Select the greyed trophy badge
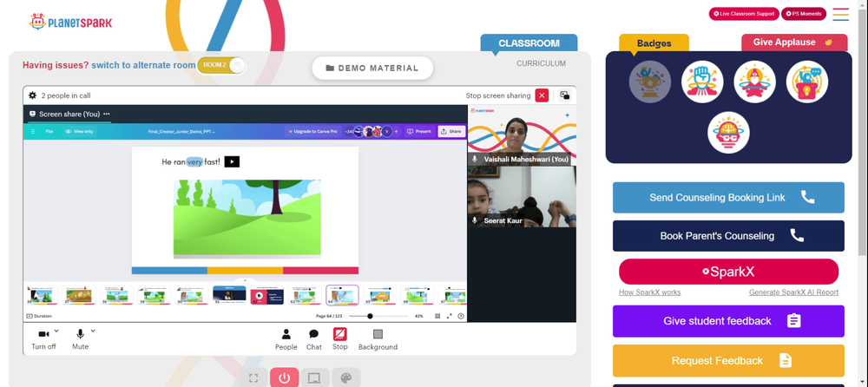The width and height of the screenshot is (868, 387). (650, 82)
